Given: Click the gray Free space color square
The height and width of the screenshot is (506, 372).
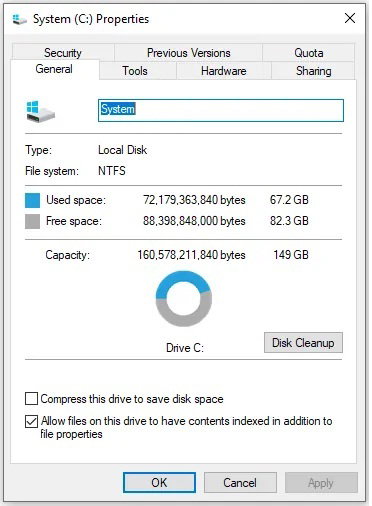Looking at the screenshot, I should [x=32, y=221].
